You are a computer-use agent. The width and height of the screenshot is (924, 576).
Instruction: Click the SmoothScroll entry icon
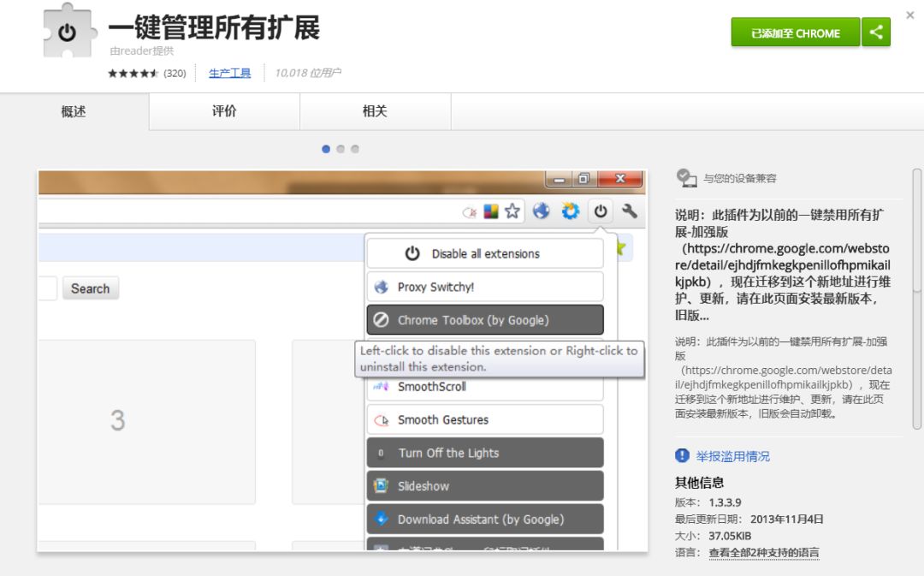[381, 386]
